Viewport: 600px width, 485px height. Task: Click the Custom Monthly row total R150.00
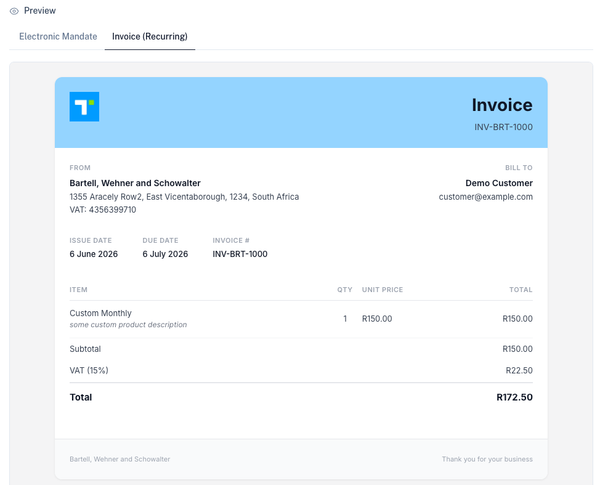(517, 318)
